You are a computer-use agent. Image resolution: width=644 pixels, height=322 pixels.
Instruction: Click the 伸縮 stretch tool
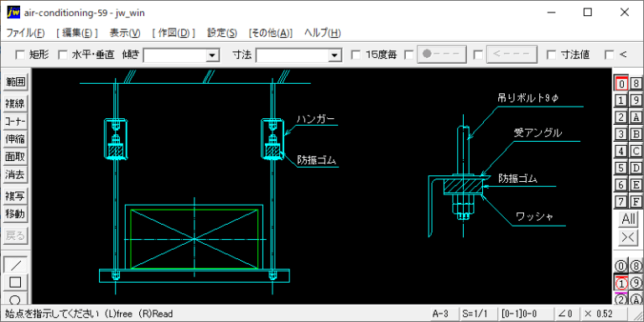[x=16, y=139]
